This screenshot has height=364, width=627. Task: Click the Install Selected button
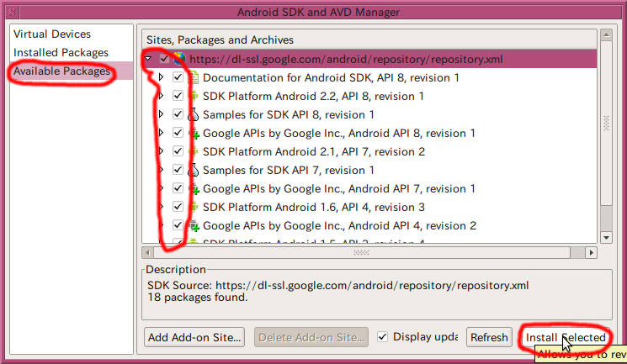click(566, 338)
